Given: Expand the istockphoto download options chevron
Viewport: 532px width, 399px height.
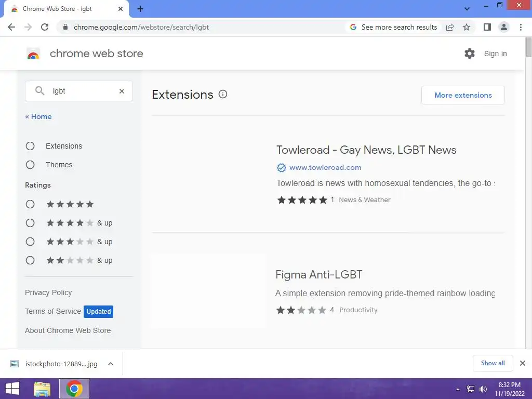Looking at the screenshot, I should pos(111,364).
